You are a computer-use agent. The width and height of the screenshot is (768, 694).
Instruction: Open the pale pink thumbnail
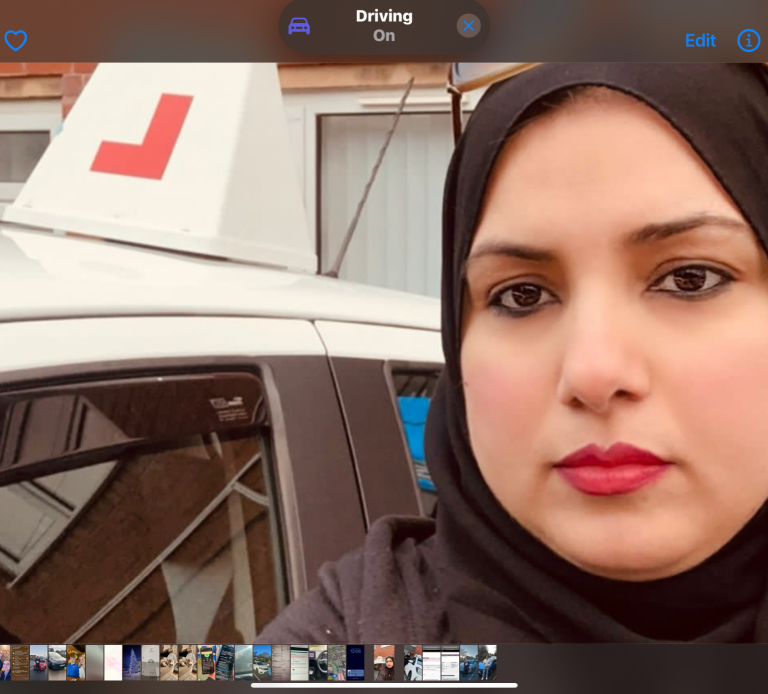113,663
